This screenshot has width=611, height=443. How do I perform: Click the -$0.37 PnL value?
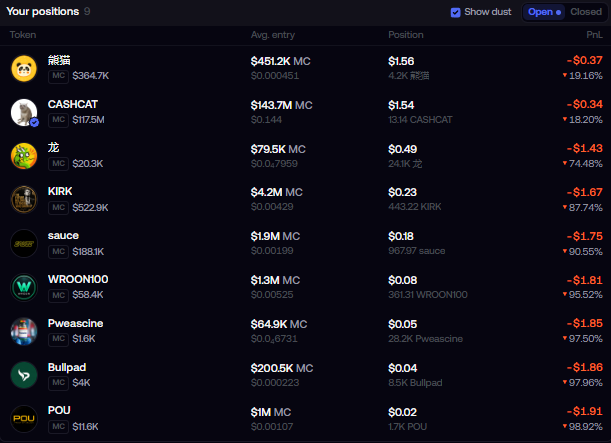pyautogui.click(x=585, y=60)
